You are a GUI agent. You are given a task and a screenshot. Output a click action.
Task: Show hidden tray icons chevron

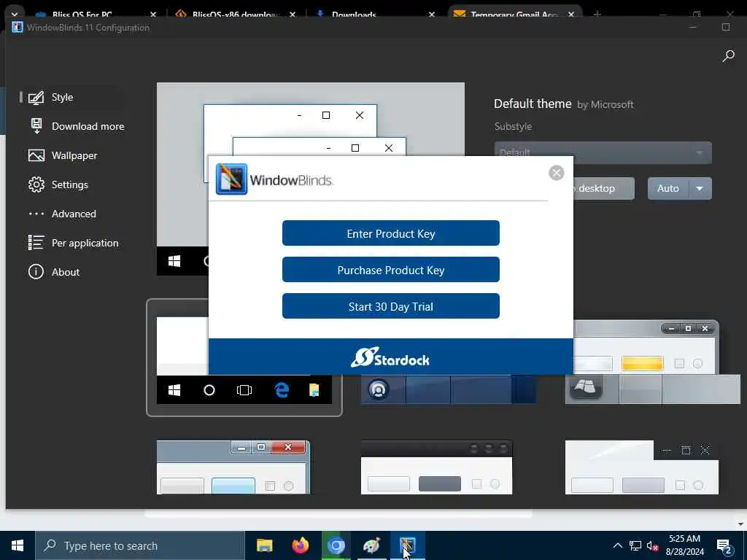pyautogui.click(x=617, y=545)
